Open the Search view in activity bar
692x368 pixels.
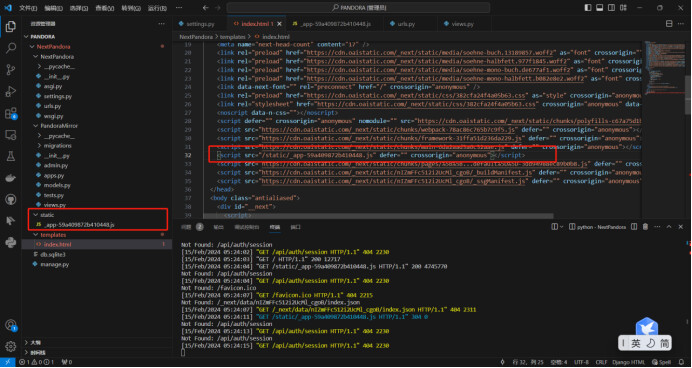tap(11, 48)
